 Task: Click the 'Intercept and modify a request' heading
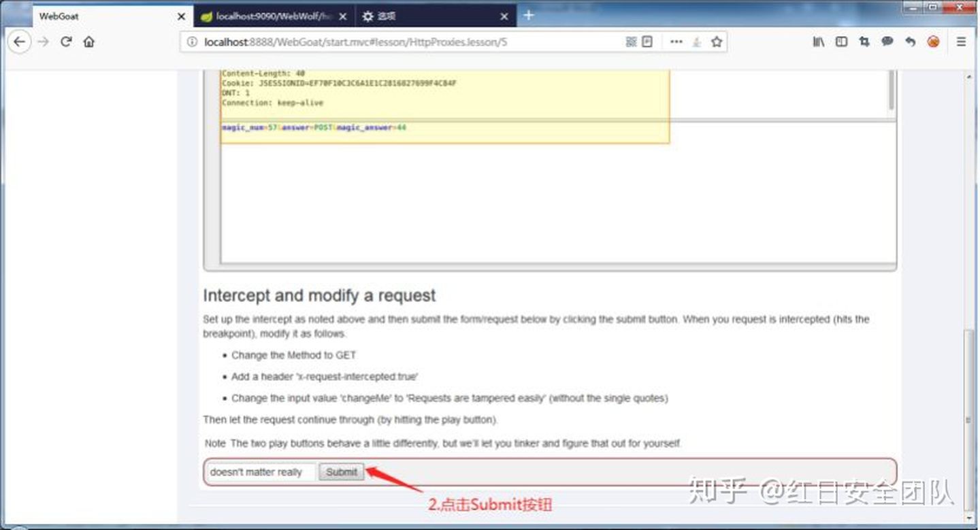tap(319, 296)
